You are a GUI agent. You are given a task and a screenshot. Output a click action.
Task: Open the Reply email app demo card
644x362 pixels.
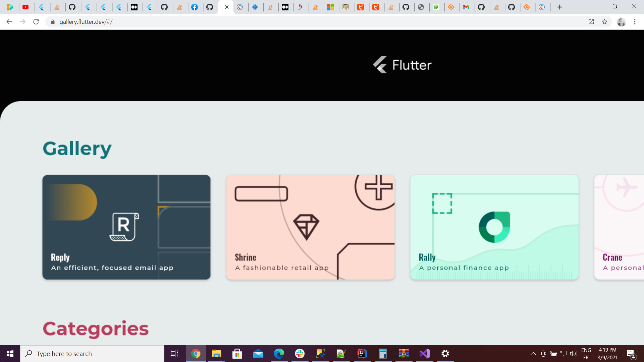point(126,227)
